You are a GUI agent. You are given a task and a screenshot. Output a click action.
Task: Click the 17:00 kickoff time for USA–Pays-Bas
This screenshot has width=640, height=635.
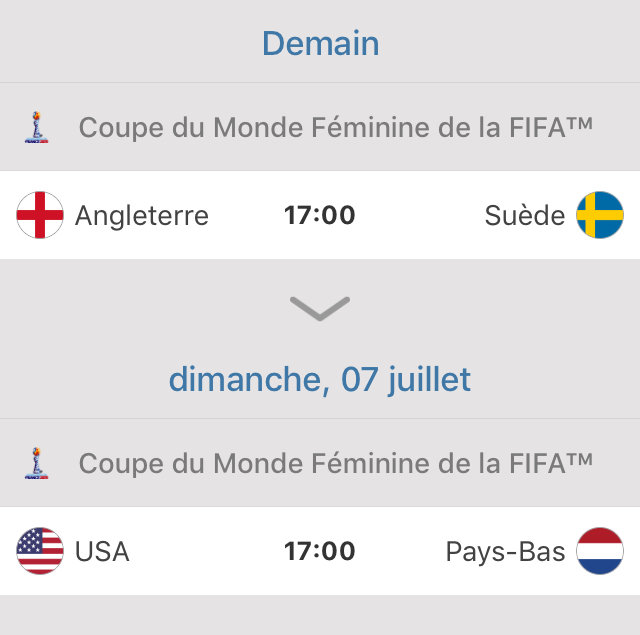click(320, 551)
